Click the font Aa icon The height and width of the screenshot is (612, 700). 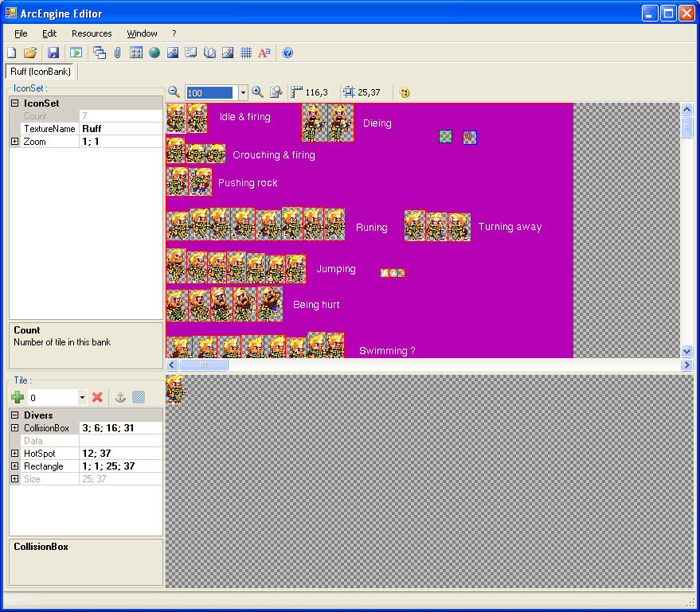pyautogui.click(x=264, y=53)
